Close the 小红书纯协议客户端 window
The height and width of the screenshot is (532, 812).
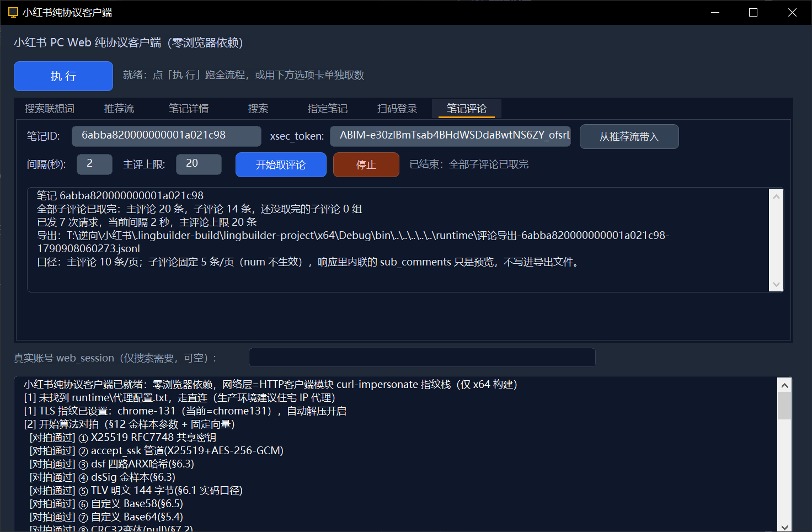[792, 12]
